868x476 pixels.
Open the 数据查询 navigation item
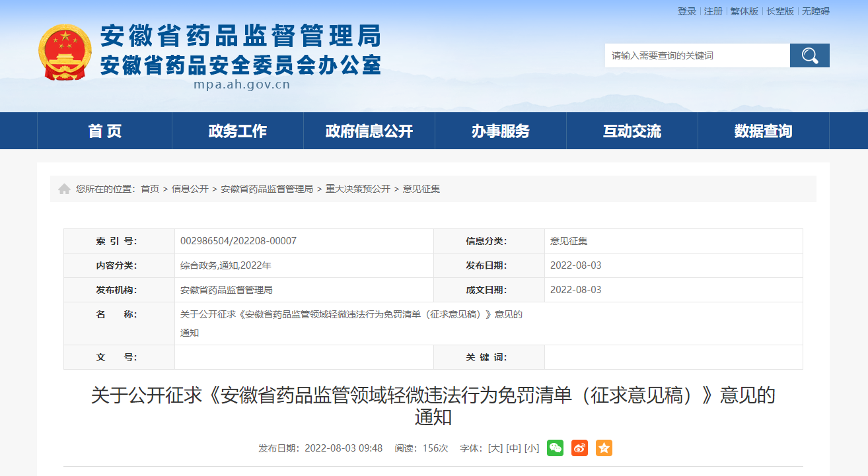tap(763, 131)
